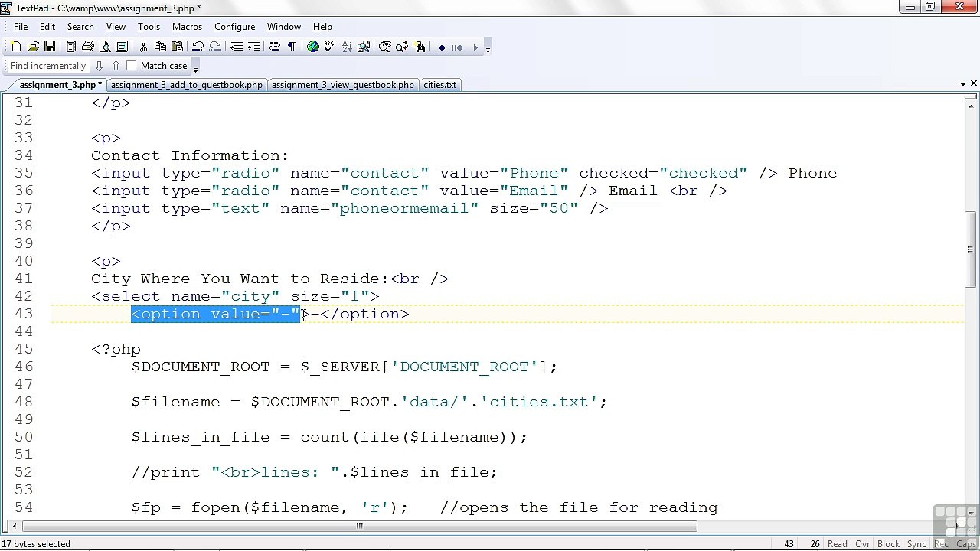Click the '17 bytes selected' status text
This screenshot has height=551, width=980.
pos(36,544)
